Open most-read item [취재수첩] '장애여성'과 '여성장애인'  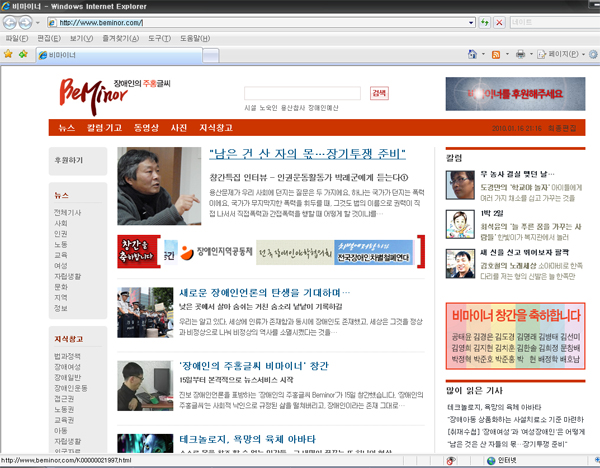[516, 432]
